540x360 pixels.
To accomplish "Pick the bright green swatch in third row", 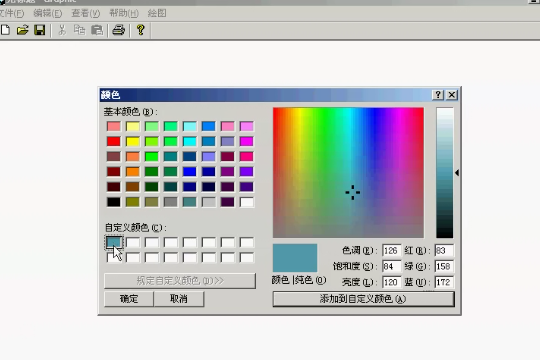I will click(x=152, y=156).
